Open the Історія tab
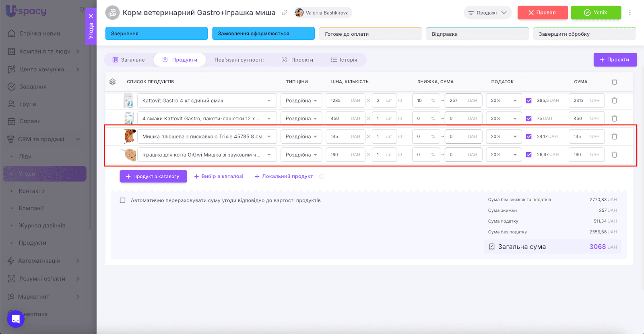The width and height of the screenshot is (644, 334). click(x=344, y=60)
